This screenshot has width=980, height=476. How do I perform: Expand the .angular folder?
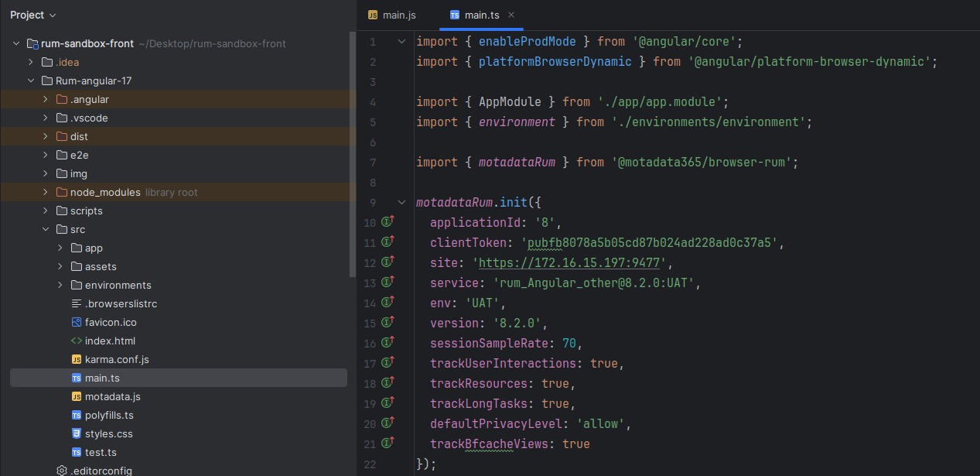tap(46, 99)
